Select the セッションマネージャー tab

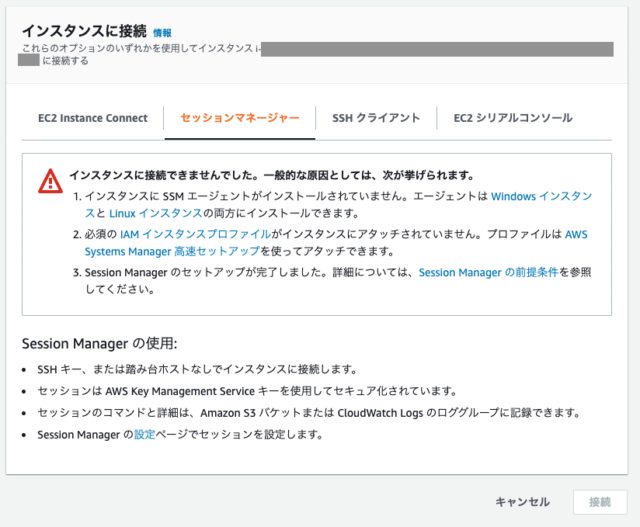[x=240, y=118]
